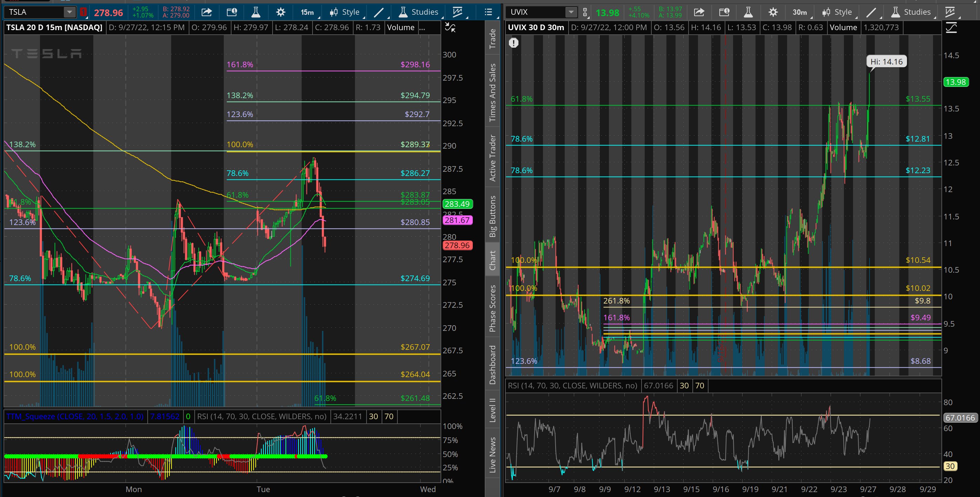
Task: Open the Level II side tab
Action: click(x=492, y=410)
